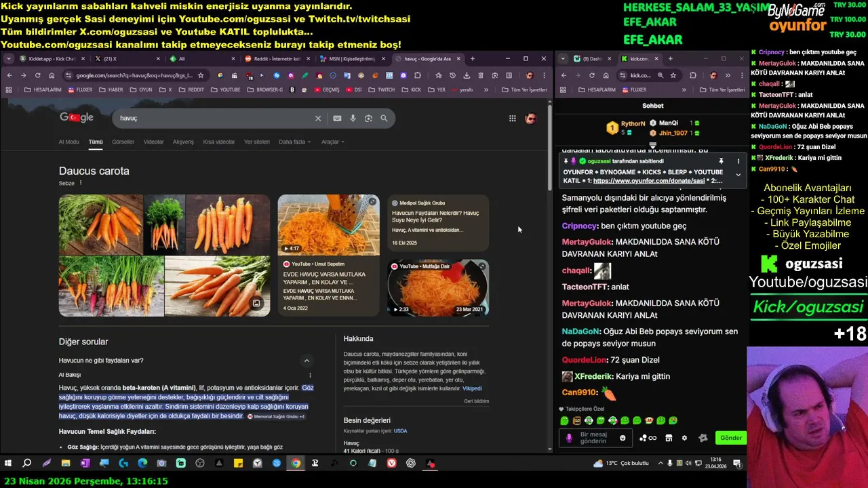Start voice search with the microphone icon
Screen dimensions: 868x488
click(x=353, y=118)
